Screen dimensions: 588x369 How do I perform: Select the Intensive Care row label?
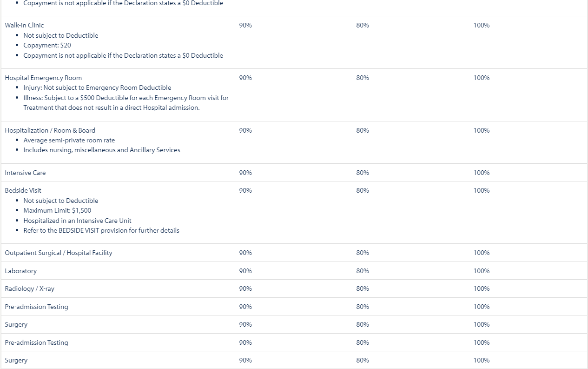click(25, 173)
